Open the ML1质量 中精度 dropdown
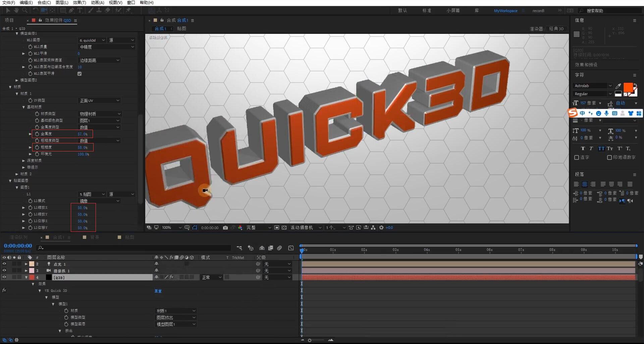The height and width of the screenshot is (344, 644). (x=106, y=47)
